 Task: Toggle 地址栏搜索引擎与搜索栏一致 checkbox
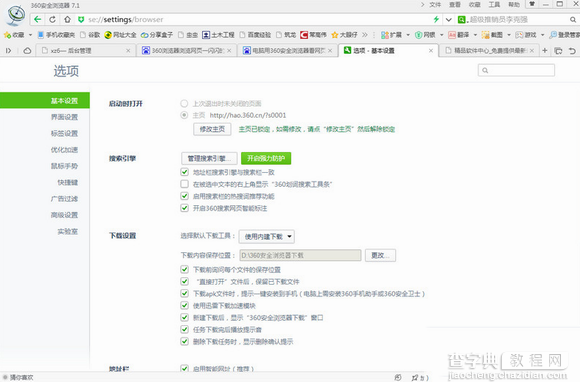(184, 172)
